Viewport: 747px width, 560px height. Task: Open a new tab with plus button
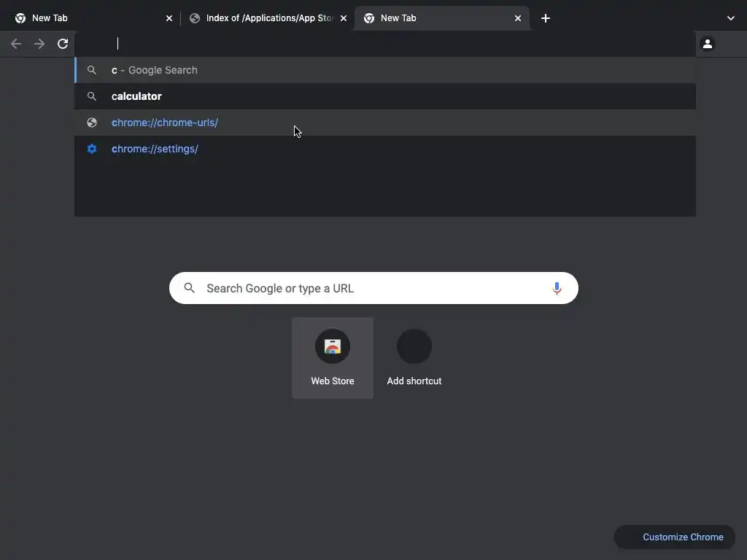(x=546, y=18)
